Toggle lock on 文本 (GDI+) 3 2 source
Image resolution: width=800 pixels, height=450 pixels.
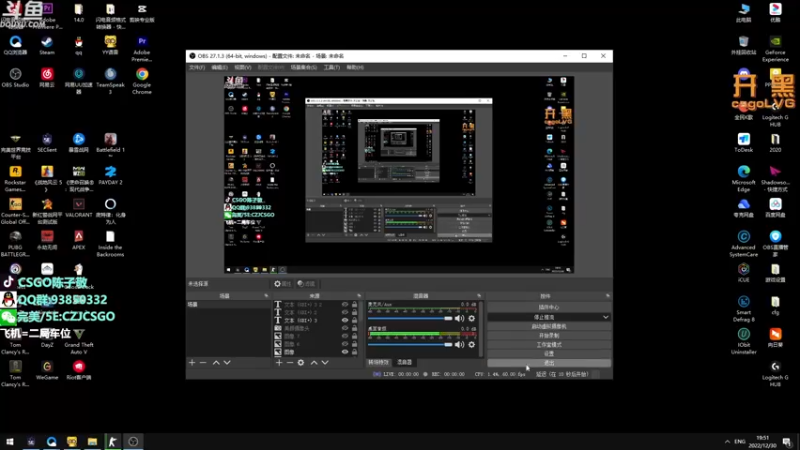tap(354, 305)
